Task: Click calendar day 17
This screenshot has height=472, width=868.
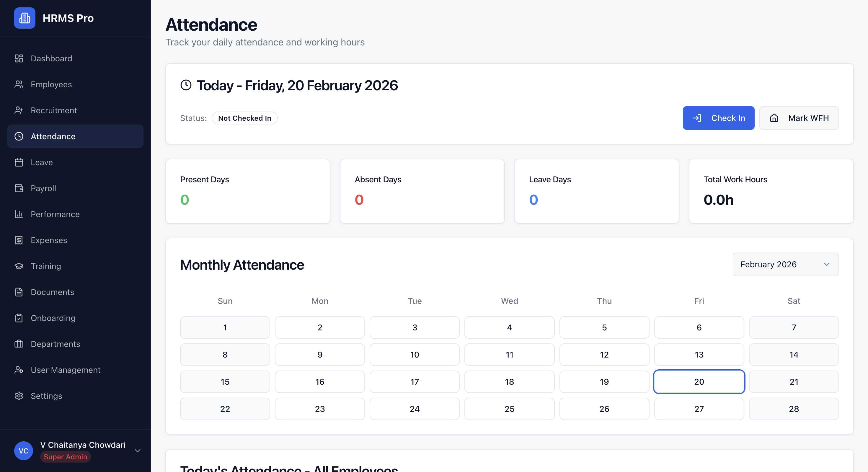Action: click(x=415, y=381)
